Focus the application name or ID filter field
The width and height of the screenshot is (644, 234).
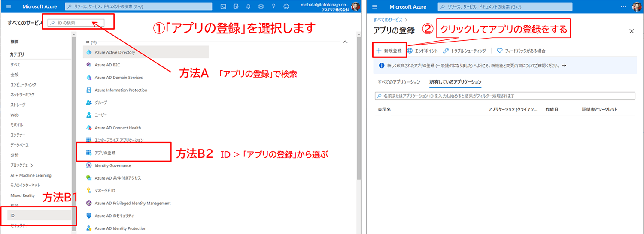tap(505, 96)
